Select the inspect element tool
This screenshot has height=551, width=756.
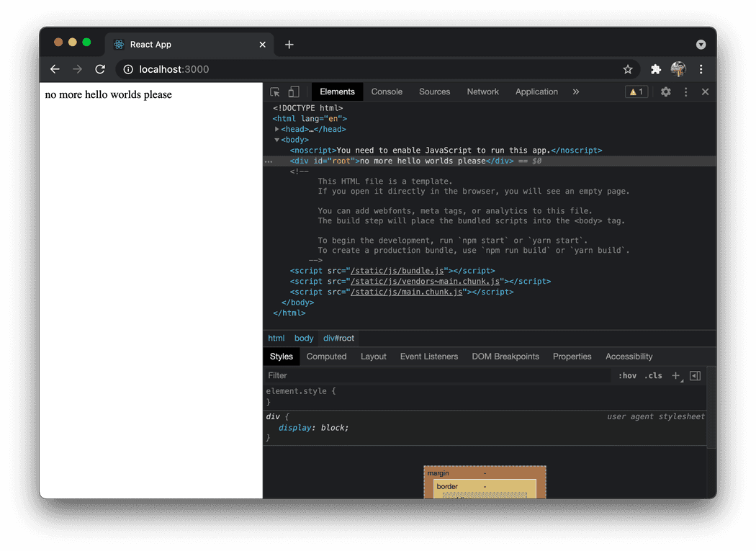click(x=274, y=91)
